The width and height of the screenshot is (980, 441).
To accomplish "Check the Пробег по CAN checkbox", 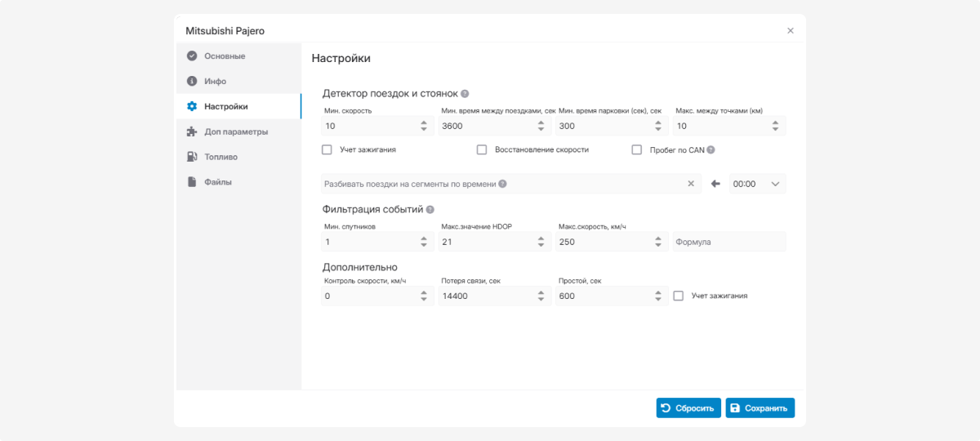I will tap(637, 150).
